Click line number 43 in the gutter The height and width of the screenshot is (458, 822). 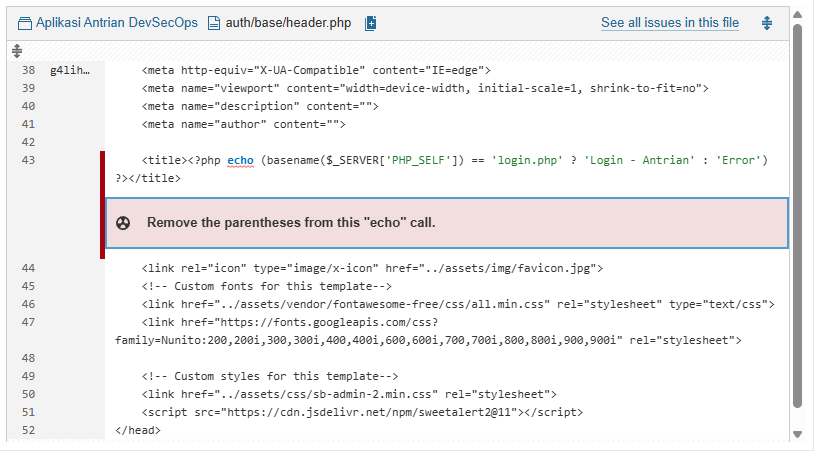[x=28, y=160]
